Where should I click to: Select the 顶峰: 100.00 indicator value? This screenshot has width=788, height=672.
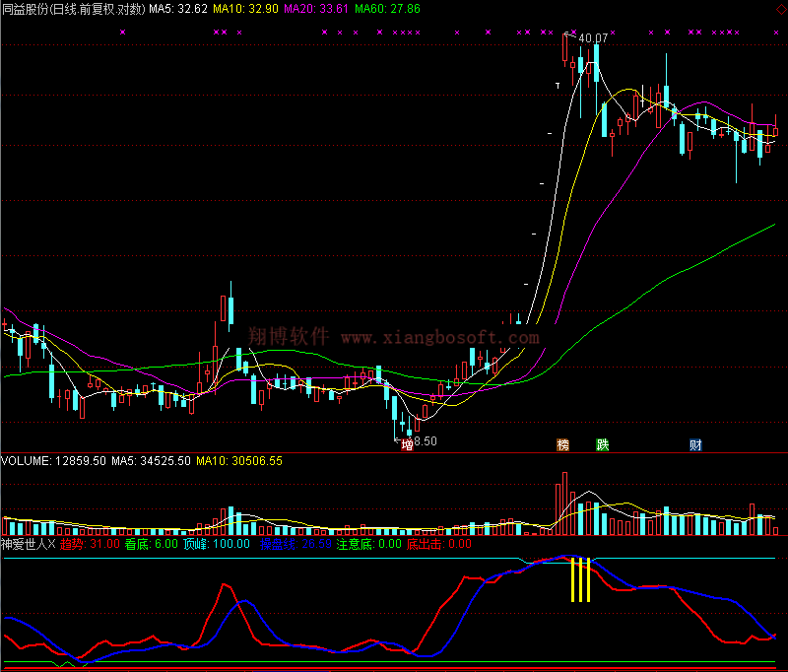pos(216,544)
